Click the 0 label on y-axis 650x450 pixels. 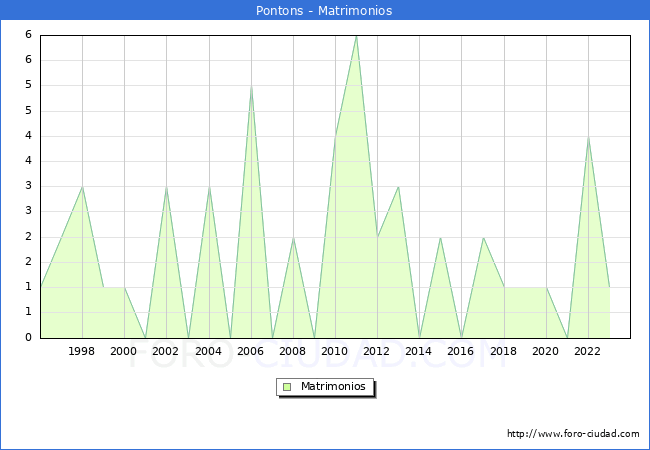[x=29, y=338]
